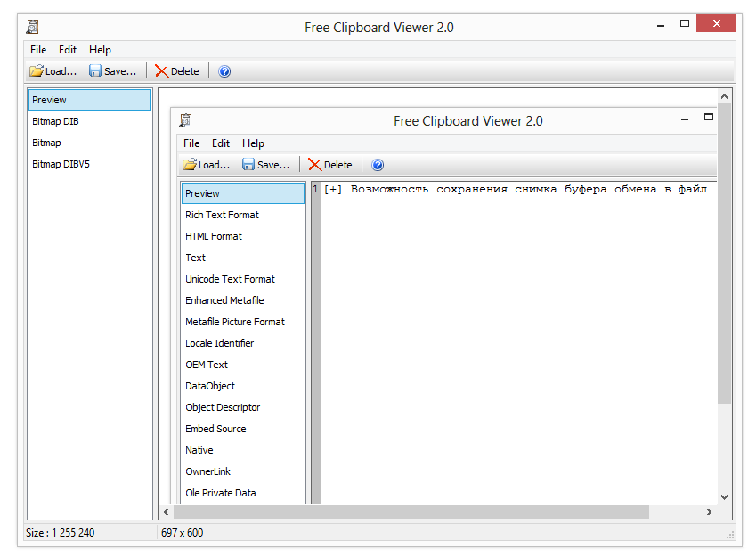Close the outer Free Clipboard Viewer window
This screenshot has height=557, width=756.
[x=717, y=23]
